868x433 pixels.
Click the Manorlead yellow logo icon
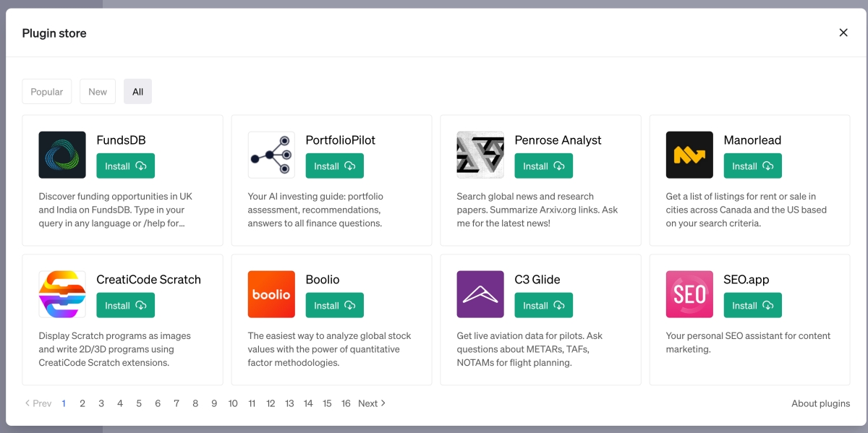689,155
